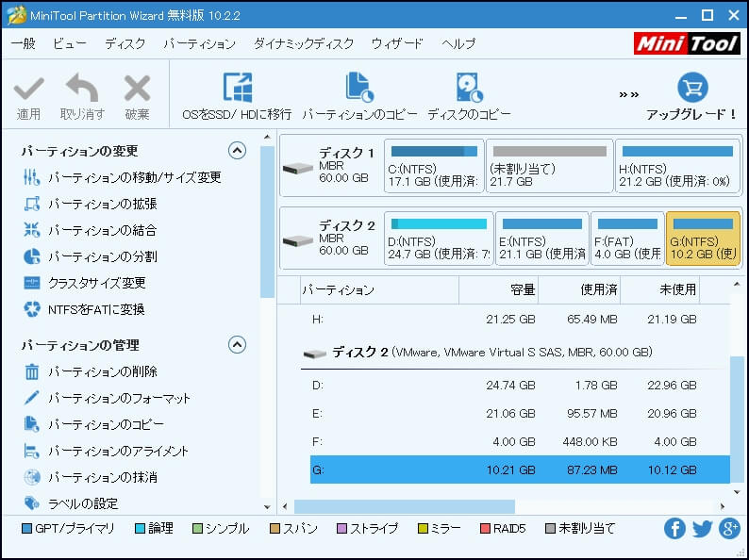Open the ディスク menu

125,43
